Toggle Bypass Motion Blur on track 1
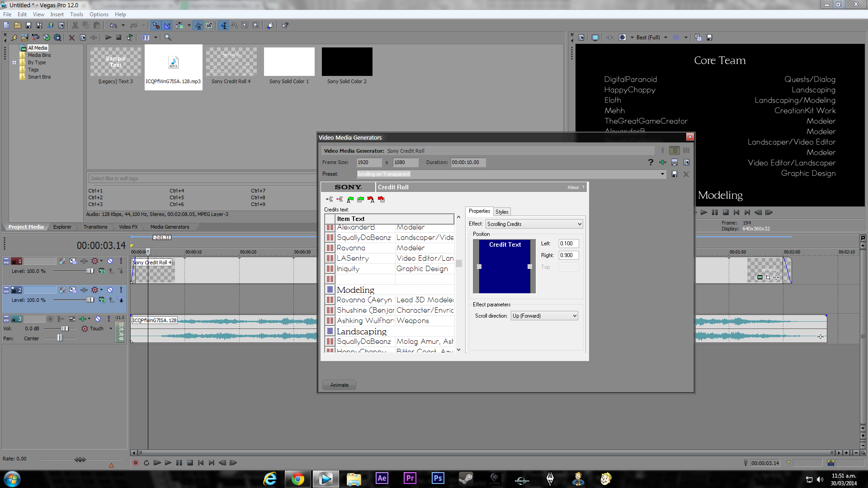 pos(62,261)
